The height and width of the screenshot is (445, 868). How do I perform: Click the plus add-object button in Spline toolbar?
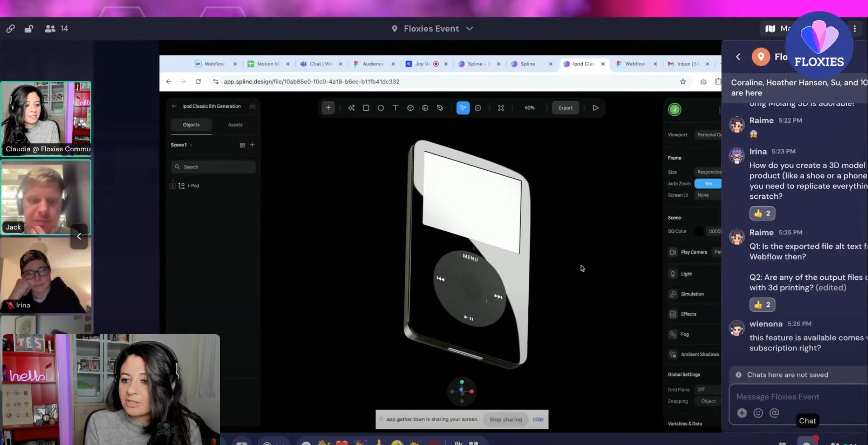pos(328,108)
